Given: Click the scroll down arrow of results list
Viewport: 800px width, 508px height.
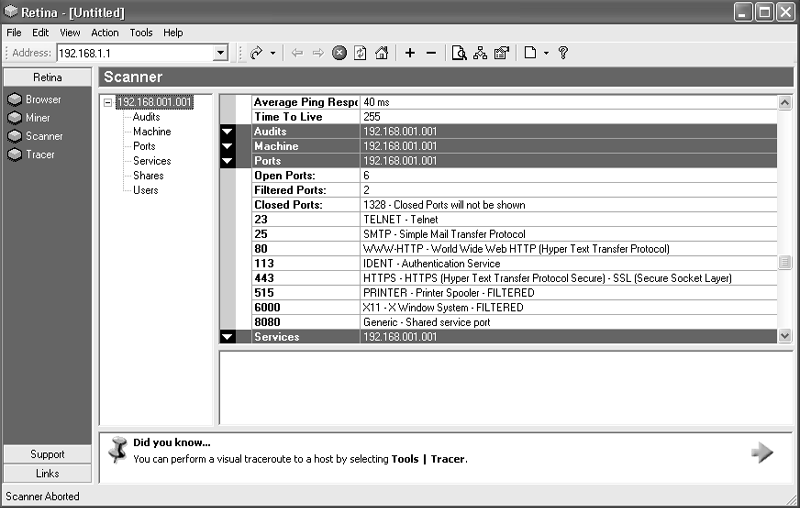Looking at the screenshot, I should coord(785,336).
